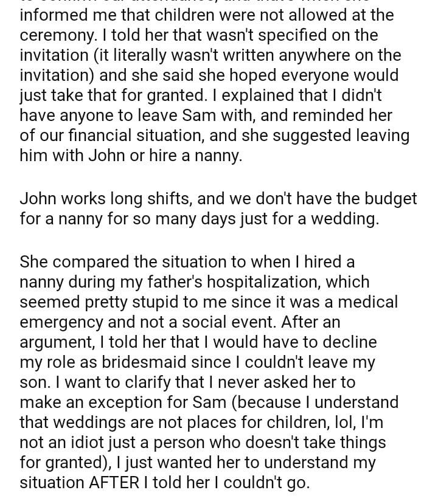Viewport: 438px width, 504px height.
Task: Click the word "argument"
Action: pos(61,342)
